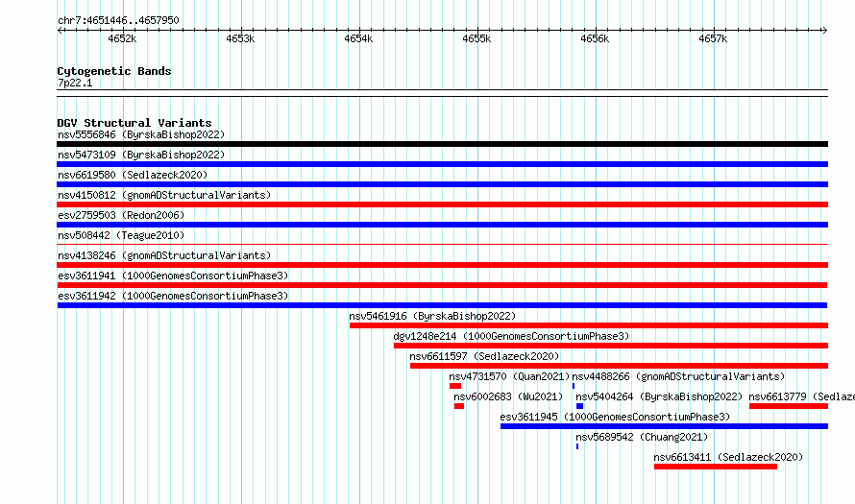
Task: Open nsv5404264 (ByrskaBishop2022) label
Action: 659,396
